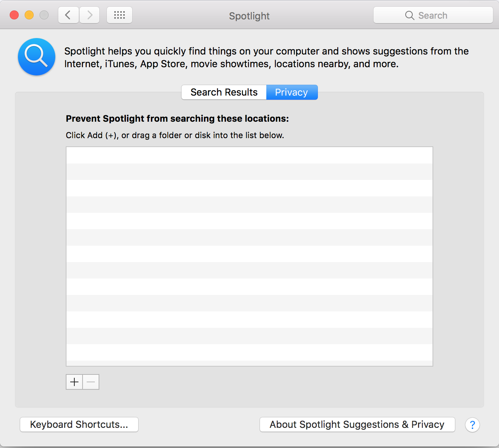Image resolution: width=499 pixels, height=448 pixels.
Task: Close the Spotlight window with the red button
Action: [x=14, y=15]
